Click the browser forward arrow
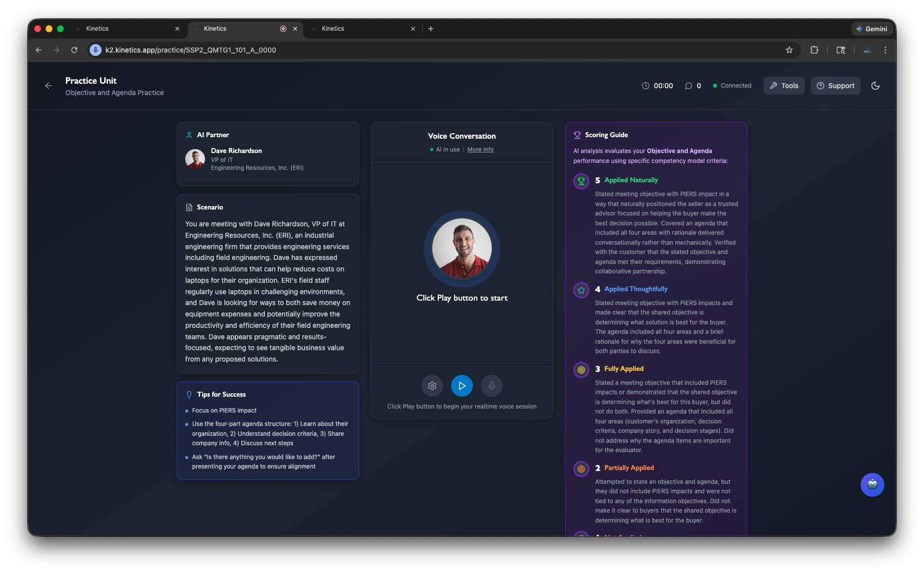 coord(56,50)
